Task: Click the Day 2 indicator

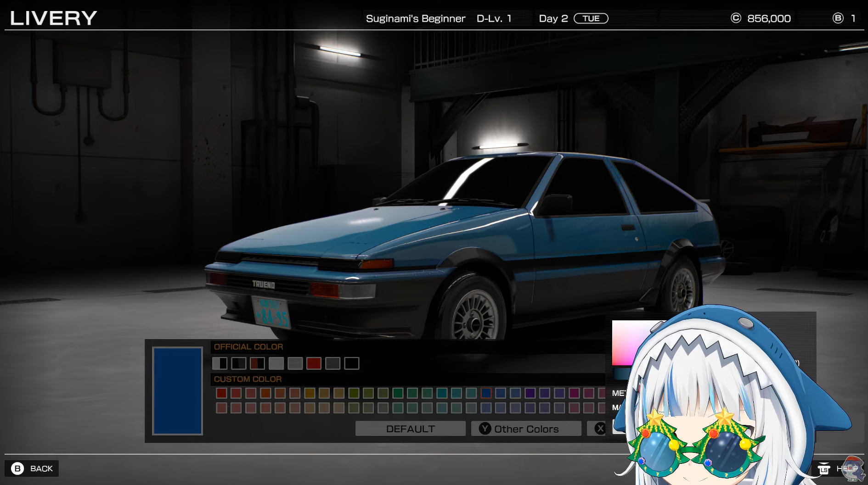Action: point(553,18)
